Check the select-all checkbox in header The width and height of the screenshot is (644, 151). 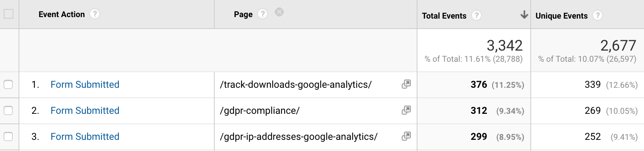pos(9,14)
